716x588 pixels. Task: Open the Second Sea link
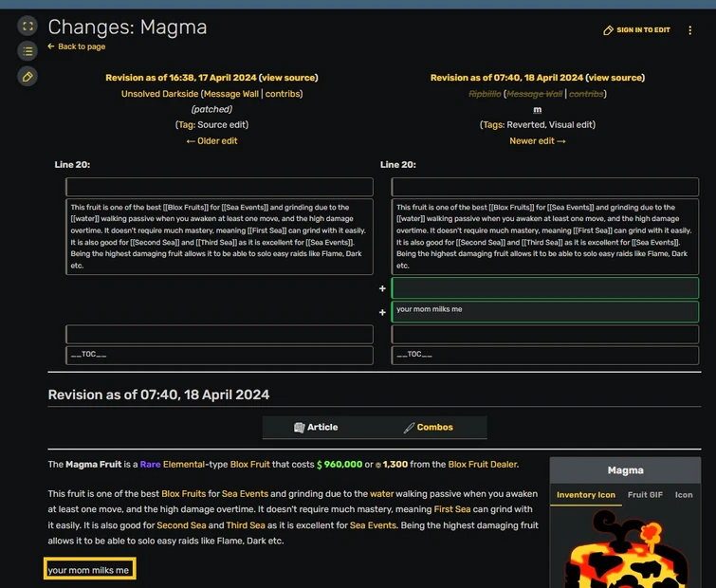pyautogui.click(x=181, y=525)
